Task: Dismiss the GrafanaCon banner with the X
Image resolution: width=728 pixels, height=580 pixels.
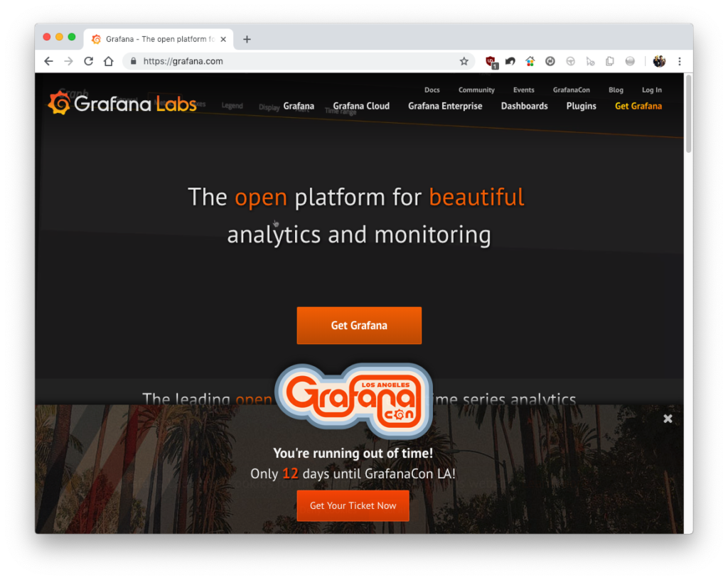Action: 668,419
